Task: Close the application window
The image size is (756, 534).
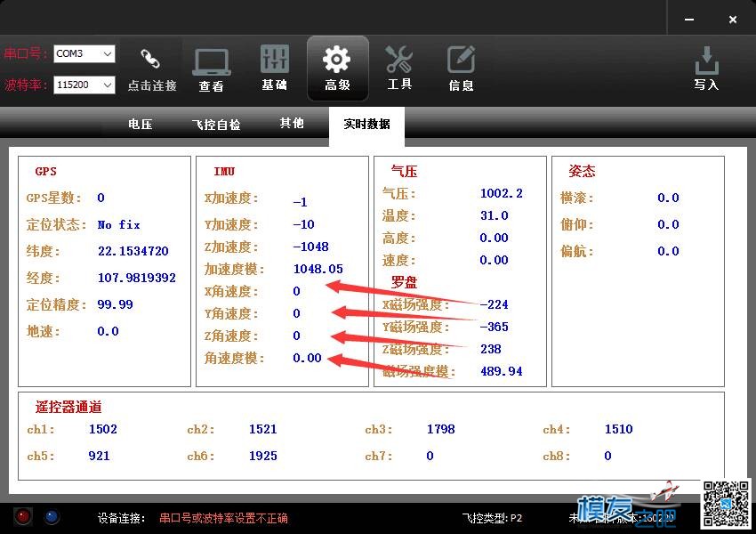Action: pyautogui.click(x=733, y=20)
